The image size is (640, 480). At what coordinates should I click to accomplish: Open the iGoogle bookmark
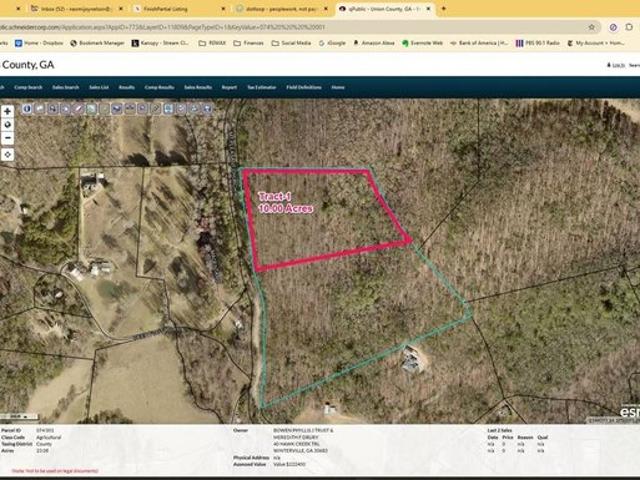tap(332, 43)
